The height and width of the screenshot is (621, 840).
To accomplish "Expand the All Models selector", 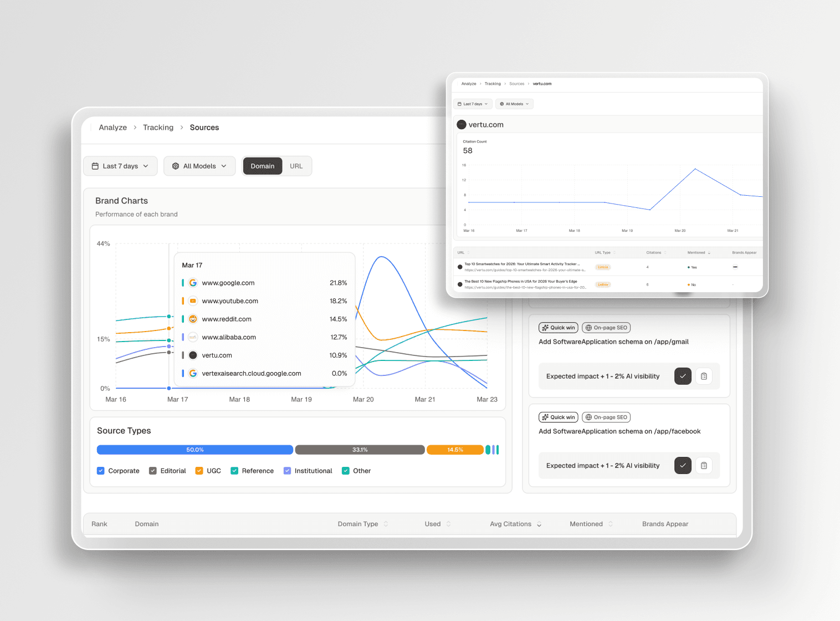I will coord(199,166).
